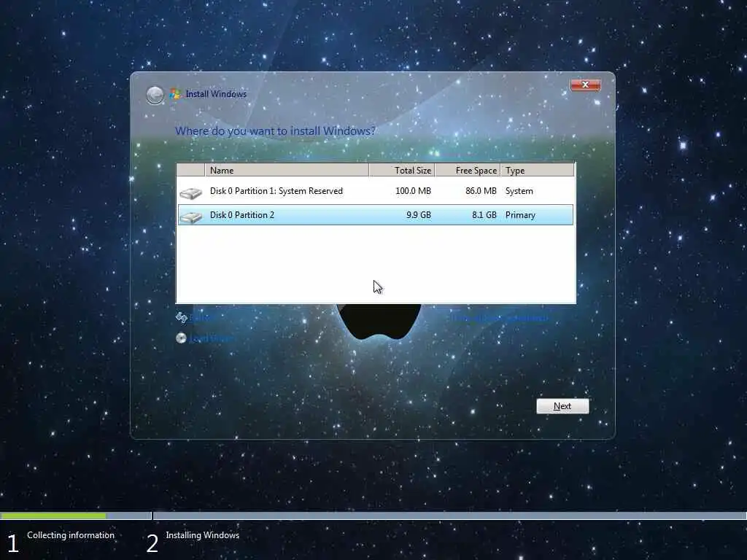Screen dimensions: 747x560
Task: Click the drive icon for System Reserved partition
Action: tap(190, 192)
